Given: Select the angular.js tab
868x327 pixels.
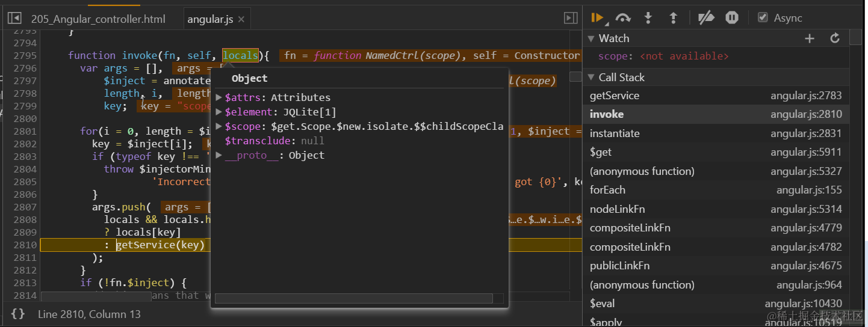Looking at the screenshot, I should [x=210, y=19].
